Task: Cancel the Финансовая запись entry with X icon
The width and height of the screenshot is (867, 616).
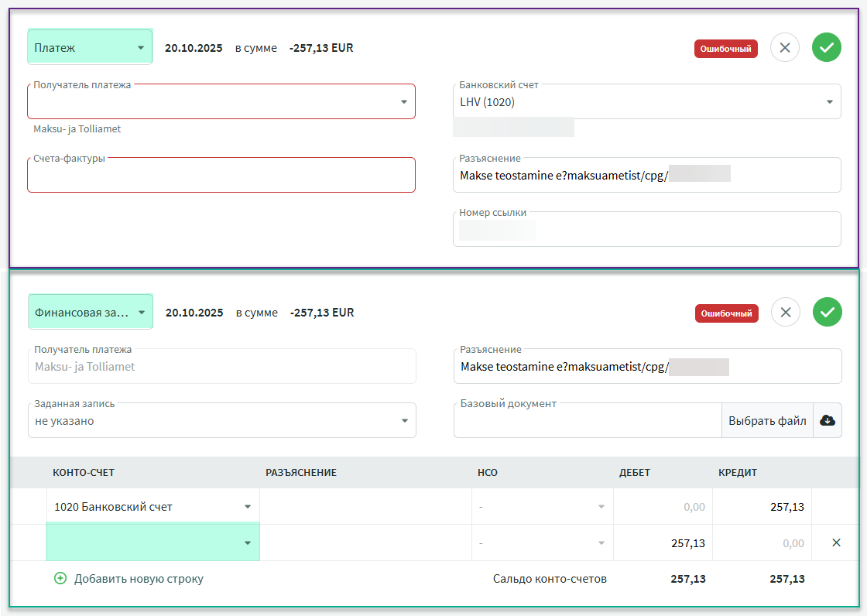Action: pos(786,313)
